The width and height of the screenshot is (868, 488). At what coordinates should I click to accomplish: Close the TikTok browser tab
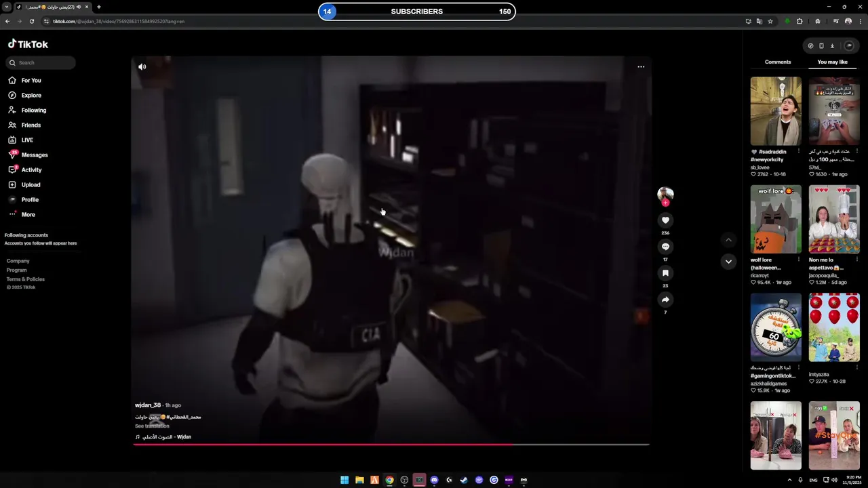(x=87, y=7)
